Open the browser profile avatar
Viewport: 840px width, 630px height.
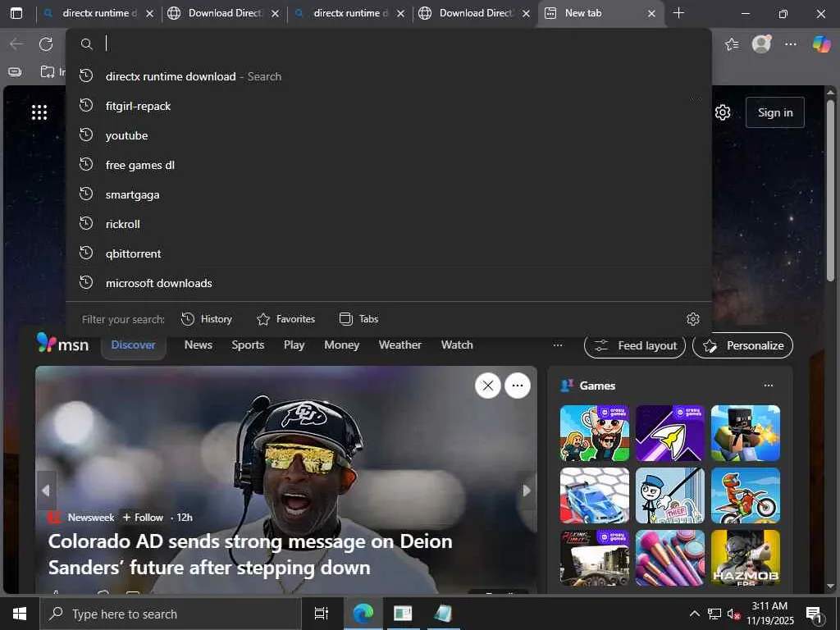click(x=761, y=44)
